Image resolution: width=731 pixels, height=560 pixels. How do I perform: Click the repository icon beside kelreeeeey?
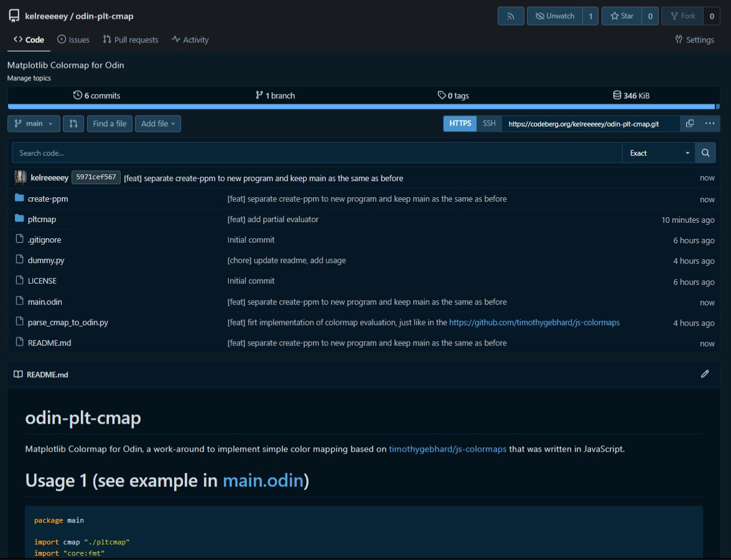point(14,16)
